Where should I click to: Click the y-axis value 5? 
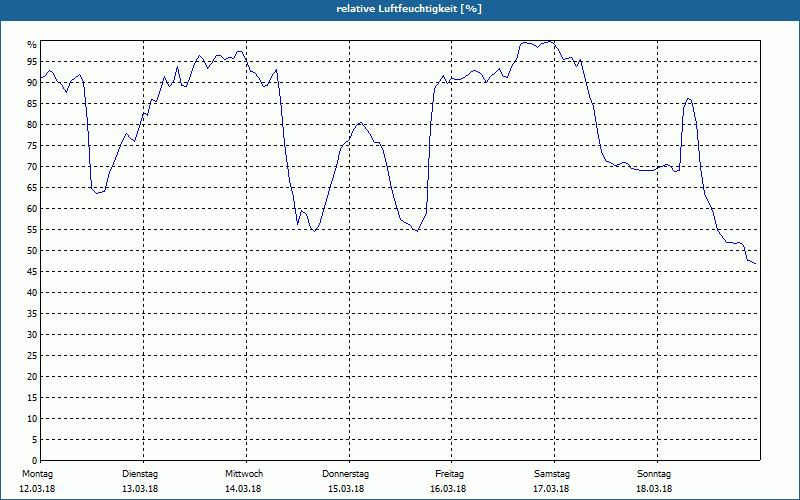click(34, 440)
